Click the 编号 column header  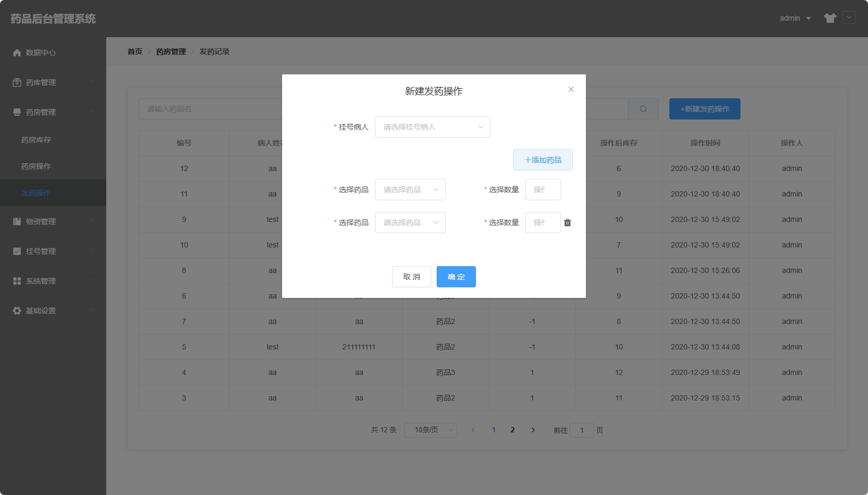184,143
